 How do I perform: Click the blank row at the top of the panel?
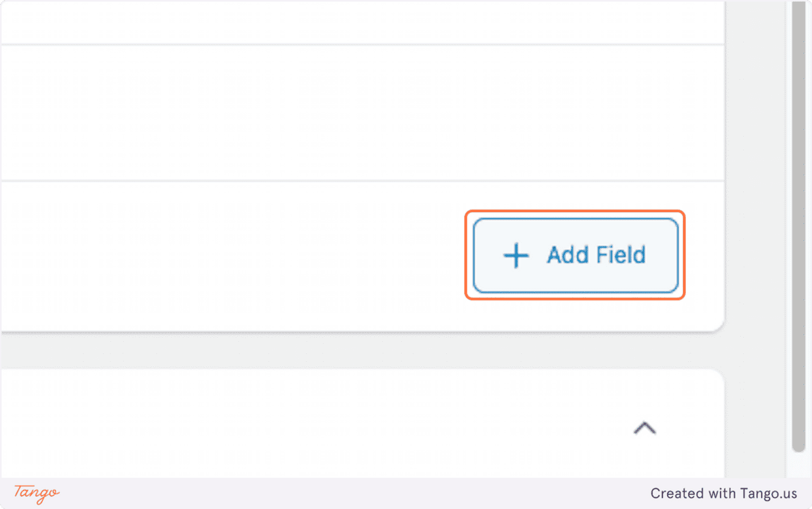pos(359,22)
